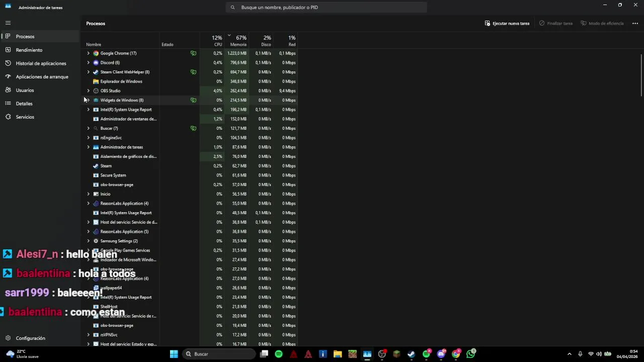Open WhatsApp from the taskbar
This screenshot has height=362, width=644.
coord(470,354)
